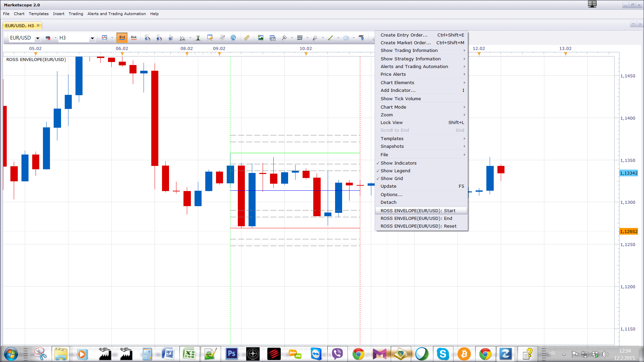The width and height of the screenshot is (644, 362).
Task: Click the unlink instrument icon
Action: coord(48,38)
